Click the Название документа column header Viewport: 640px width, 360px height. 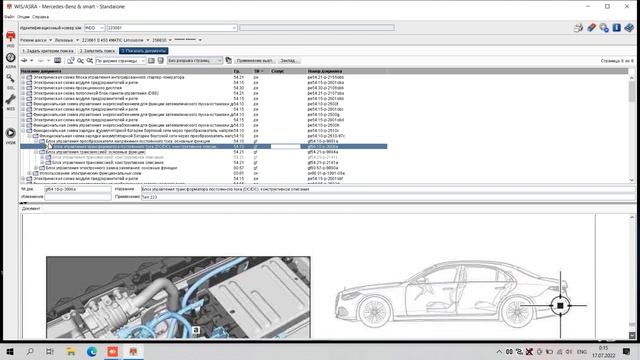click(x=127, y=71)
